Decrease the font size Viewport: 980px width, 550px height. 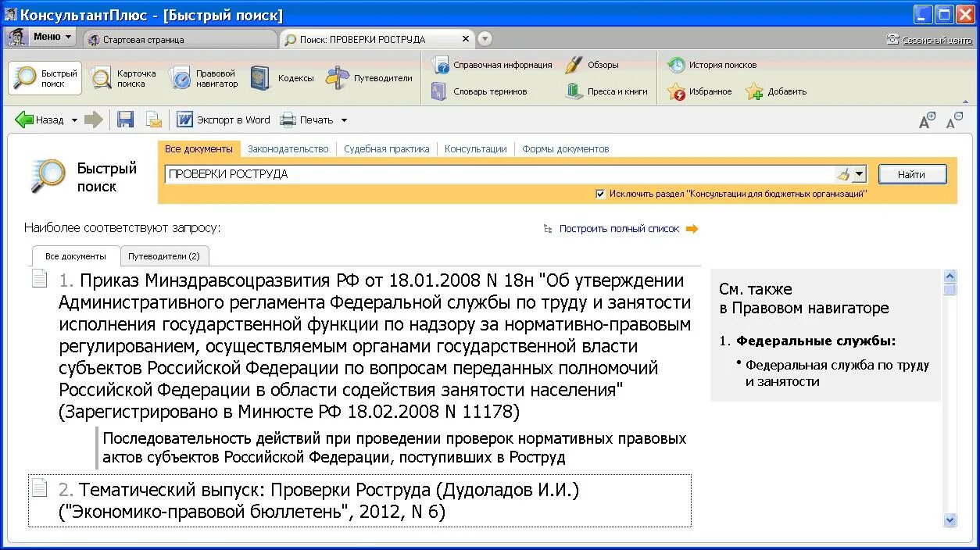[954, 120]
